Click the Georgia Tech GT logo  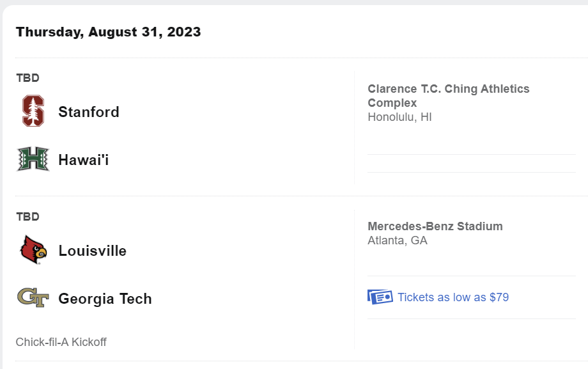(x=33, y=297)
